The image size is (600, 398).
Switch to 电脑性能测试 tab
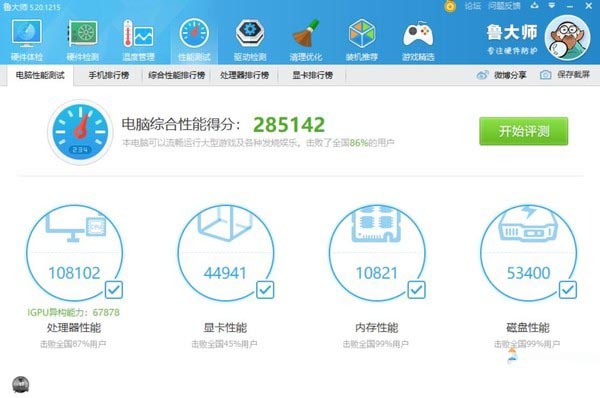click(40, 75)
